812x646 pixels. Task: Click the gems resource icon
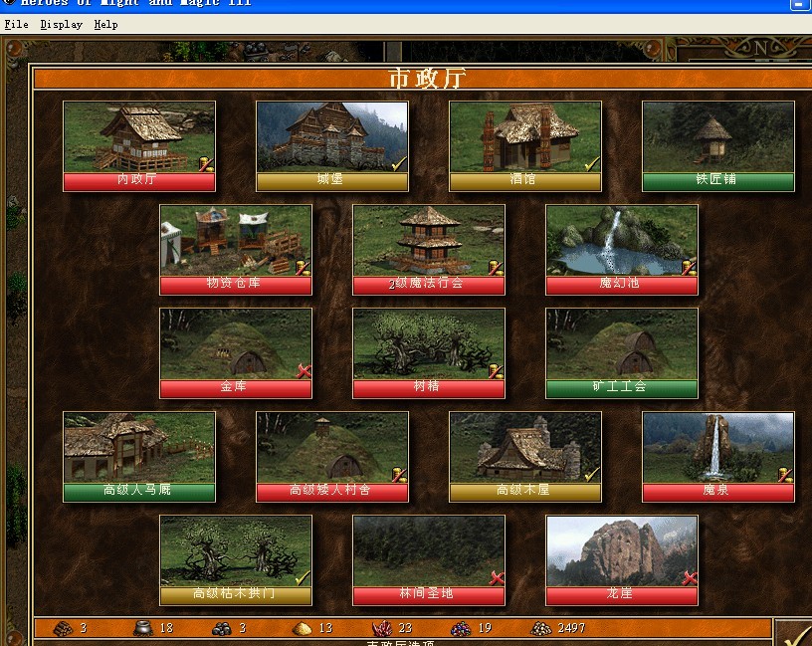point(461,629)
